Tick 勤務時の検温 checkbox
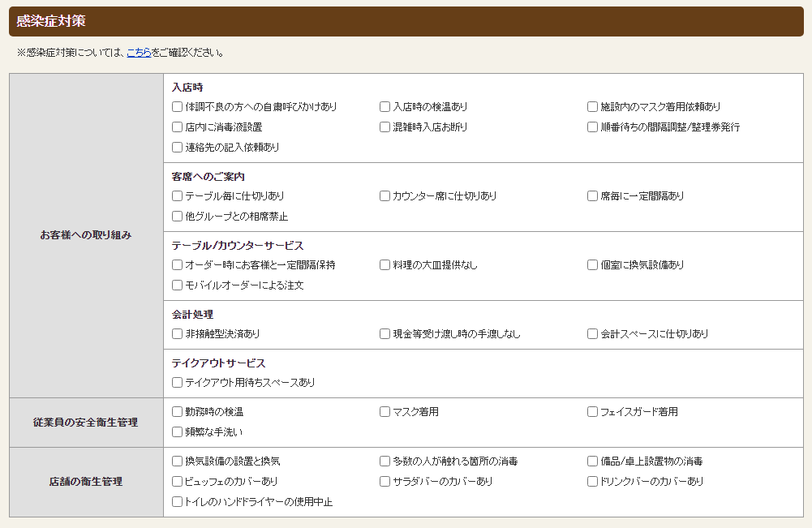The image size is (812, 528). coord(177,411)
